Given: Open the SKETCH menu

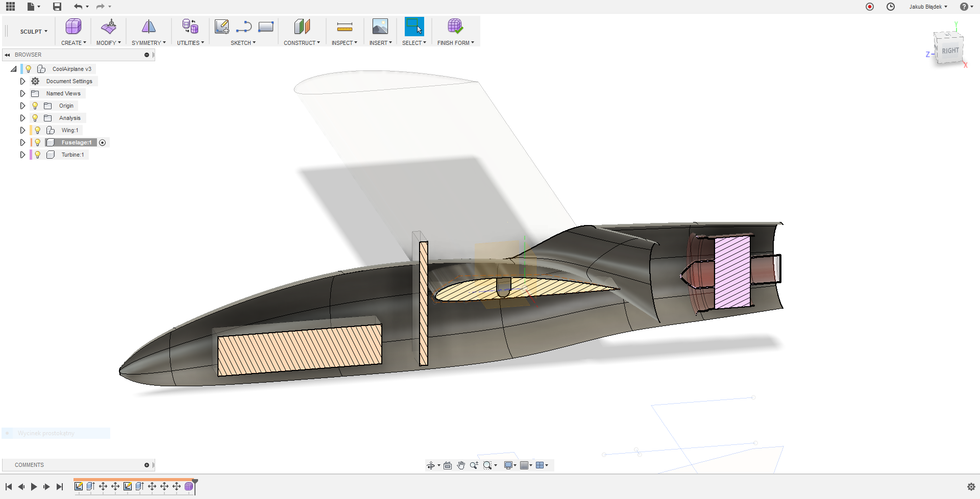Looking at the screenshot, I should pyautogui.click(x=243, y=43).
